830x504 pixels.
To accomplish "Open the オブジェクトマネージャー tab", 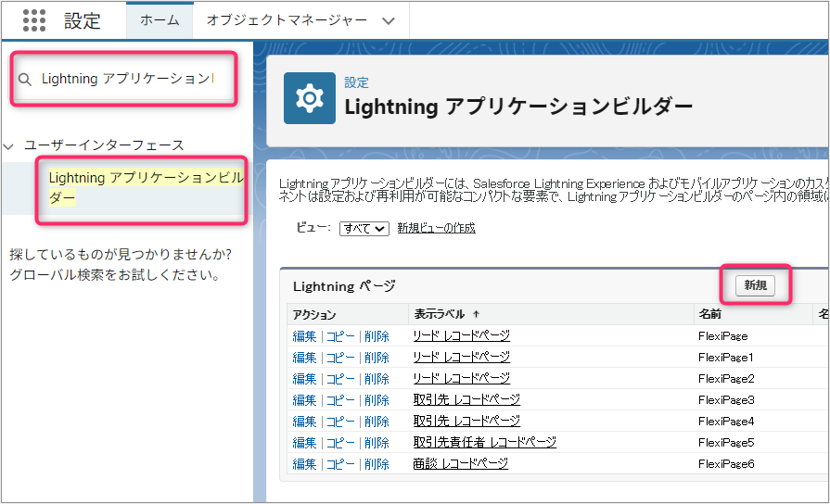I will click(x=286, y=20).
